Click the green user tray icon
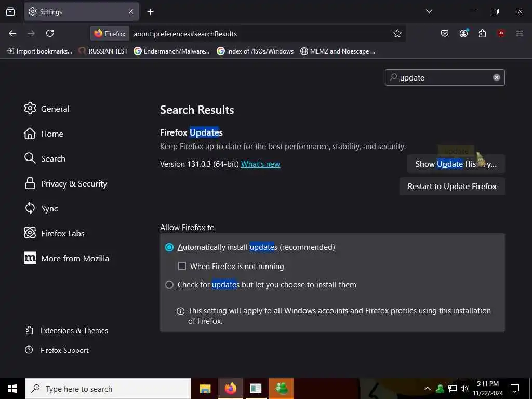This screenshot has height=399, width=532. click(440, 389)
